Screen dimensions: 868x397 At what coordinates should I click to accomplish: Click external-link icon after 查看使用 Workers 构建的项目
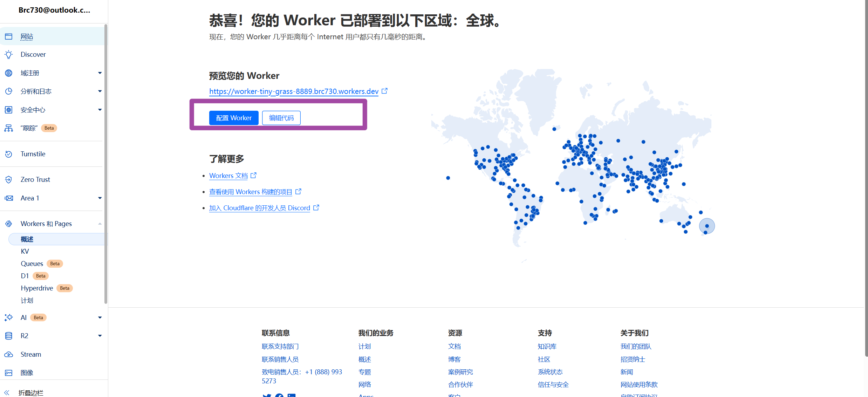pos(298,191)
